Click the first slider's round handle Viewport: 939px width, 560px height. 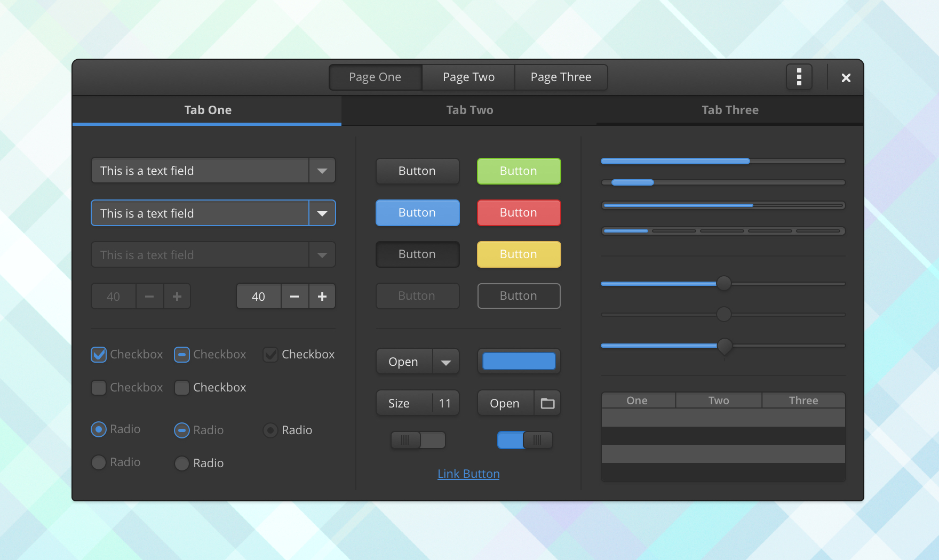click(724, 283)
